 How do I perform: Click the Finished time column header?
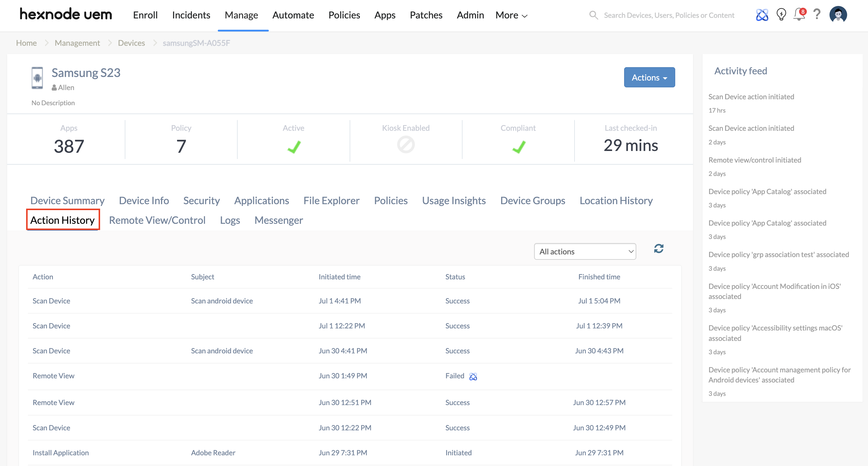599,277
